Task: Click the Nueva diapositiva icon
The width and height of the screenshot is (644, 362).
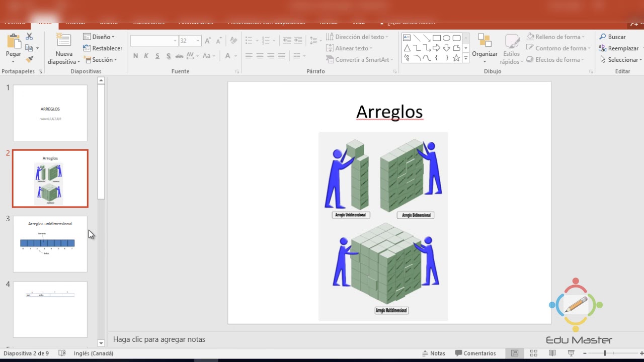Action: 63,41
